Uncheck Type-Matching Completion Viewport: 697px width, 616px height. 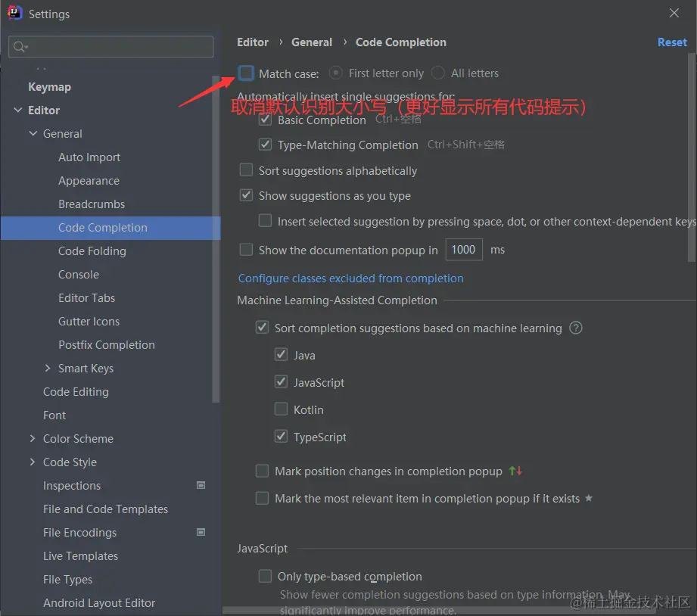pos(266,145)
